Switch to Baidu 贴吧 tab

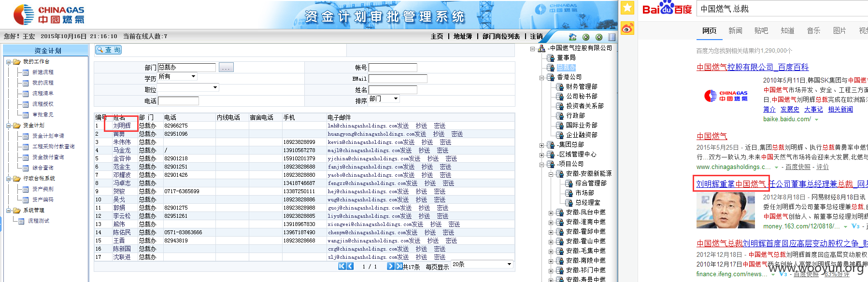tap(761, 30)
